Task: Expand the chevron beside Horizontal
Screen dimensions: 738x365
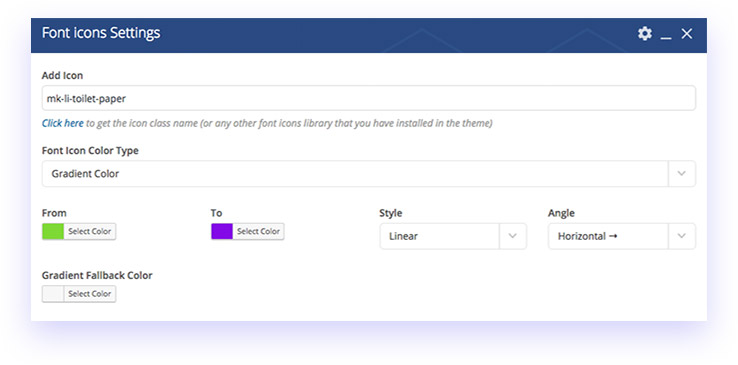Action: (x=682, y=236)
